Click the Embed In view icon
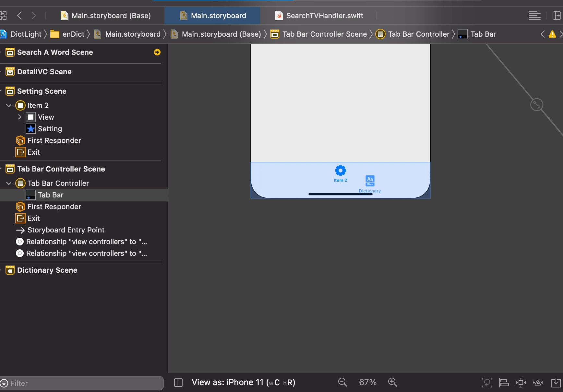Viewport: 563px width, 392px height. coord(555,382)
